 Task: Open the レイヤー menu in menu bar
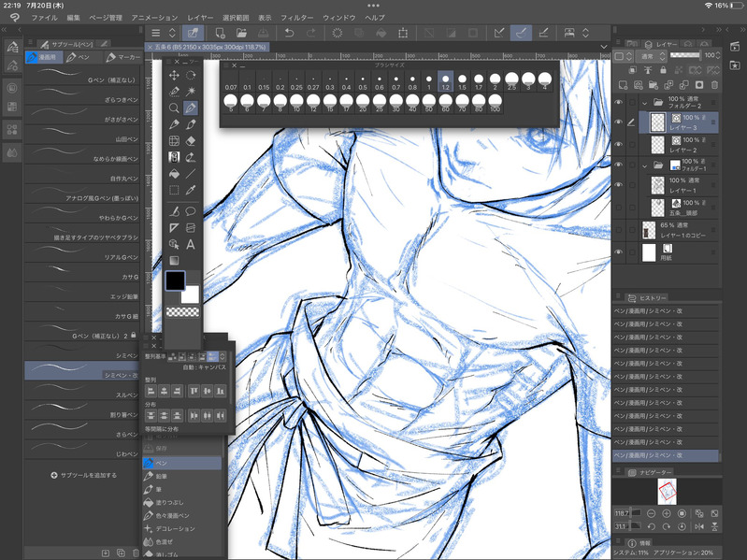click(x=200, y=18)
